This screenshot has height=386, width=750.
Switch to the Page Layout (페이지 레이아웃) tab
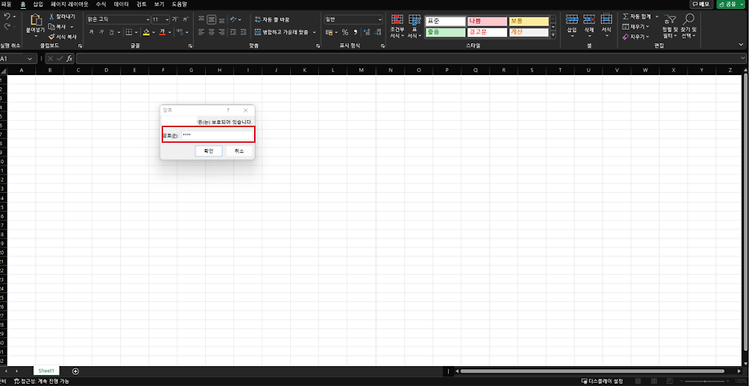coord(69,4)
